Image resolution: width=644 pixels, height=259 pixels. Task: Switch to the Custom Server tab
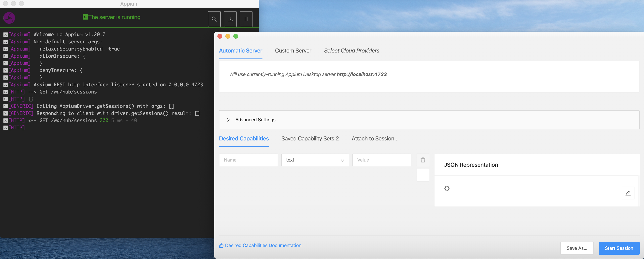[x=293, y=51]
